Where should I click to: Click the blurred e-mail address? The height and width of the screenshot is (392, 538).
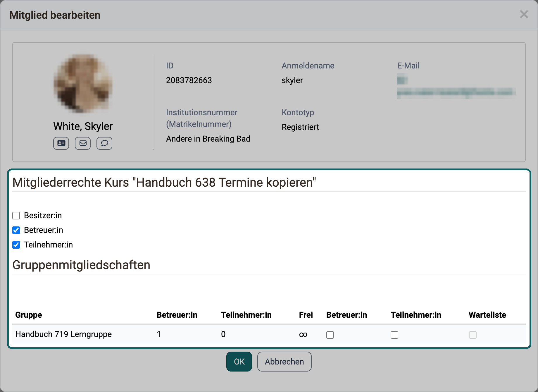[456, 86]
